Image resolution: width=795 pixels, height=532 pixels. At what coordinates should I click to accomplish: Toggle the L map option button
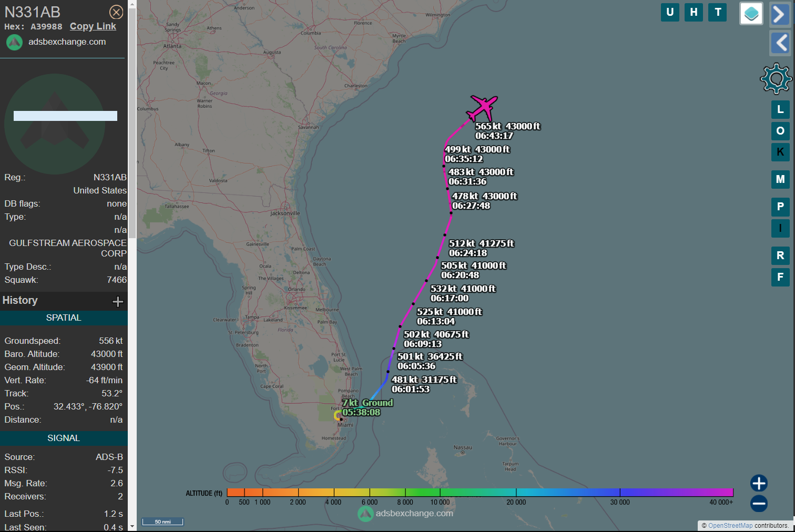[x=780, y=109]
